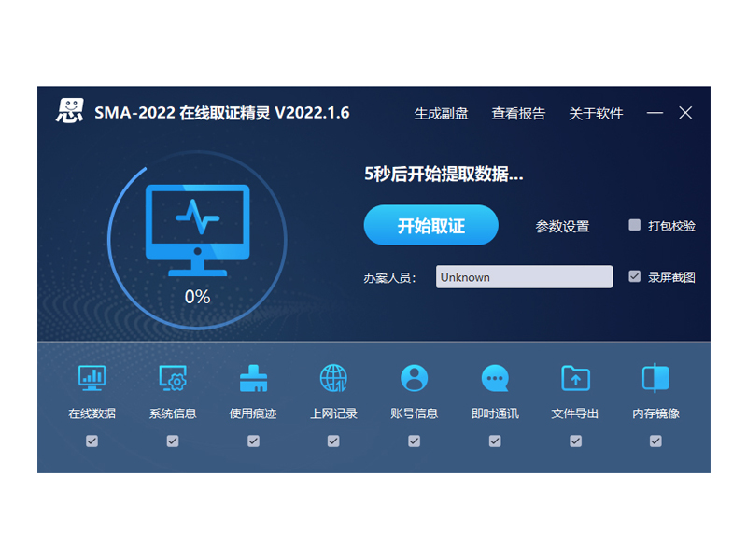Viewport: 747px width, 560px height.
Task: Open the 文件导出 (file export) folder icon
Action: click(575, 377)
